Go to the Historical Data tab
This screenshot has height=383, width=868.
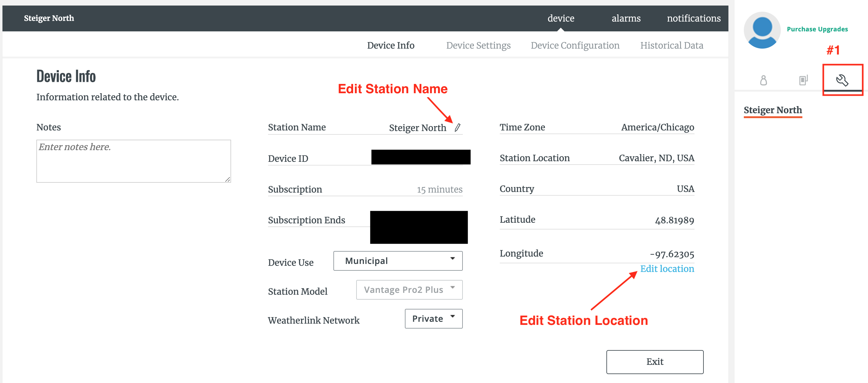pyautogui.click(x=671, y=46)
